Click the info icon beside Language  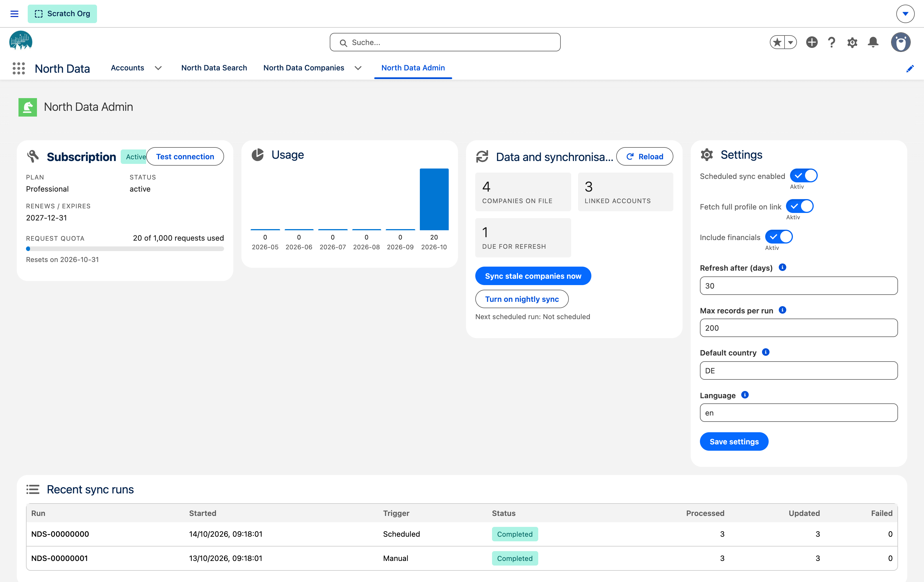tap(745, 395)
